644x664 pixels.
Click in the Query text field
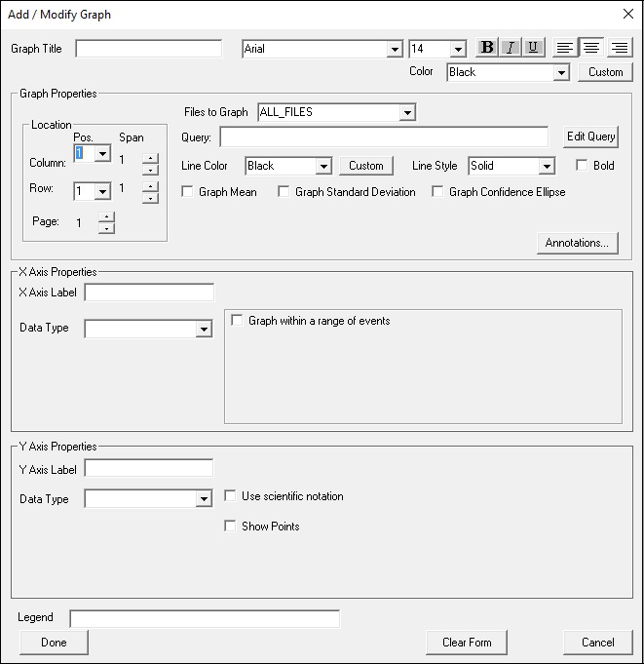click(x=384, y=137)
